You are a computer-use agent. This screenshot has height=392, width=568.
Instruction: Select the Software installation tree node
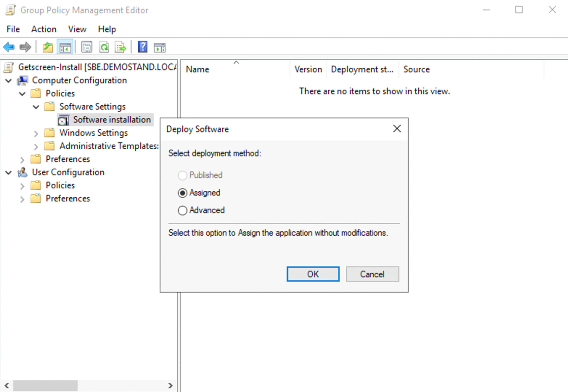112,120
